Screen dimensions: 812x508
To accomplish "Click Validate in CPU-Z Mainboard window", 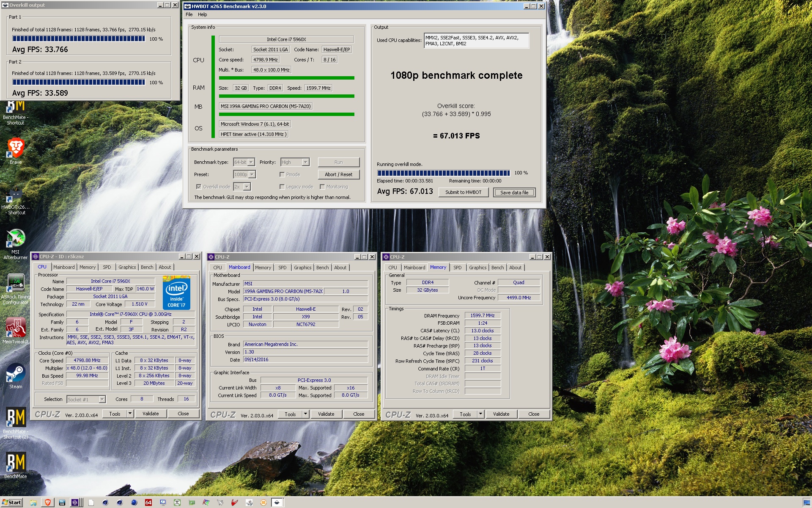I will [326, 414].
